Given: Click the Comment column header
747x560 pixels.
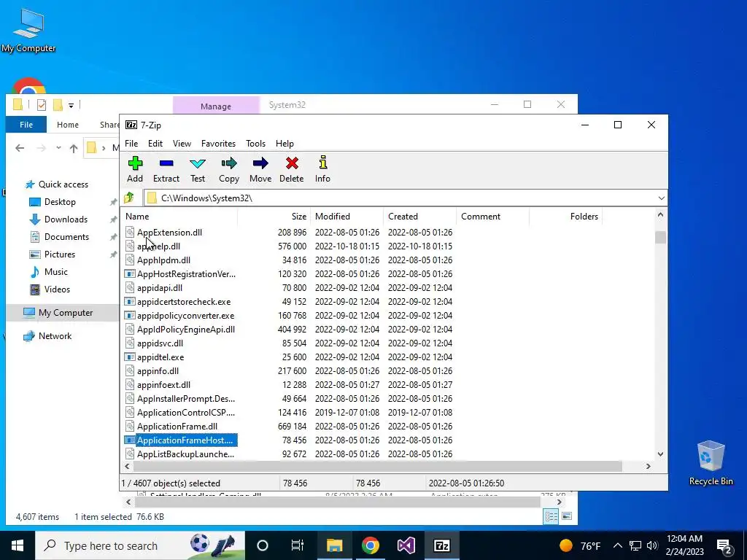Looking at the screenshot, I should [x=492, y=216].
